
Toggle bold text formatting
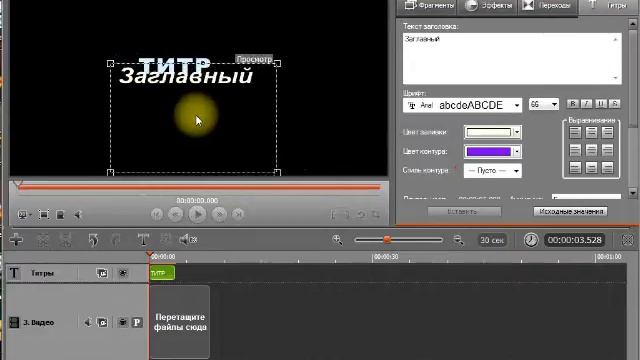[x=573, y=104]
